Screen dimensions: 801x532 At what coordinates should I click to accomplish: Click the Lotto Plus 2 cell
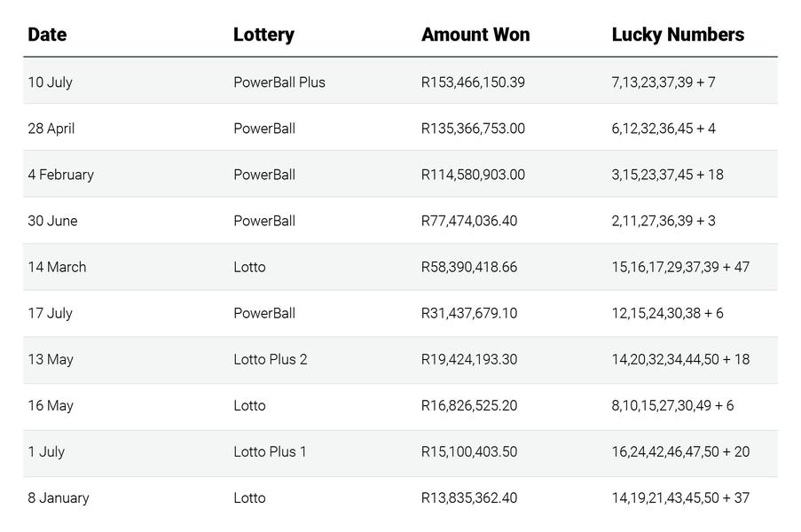271,359
